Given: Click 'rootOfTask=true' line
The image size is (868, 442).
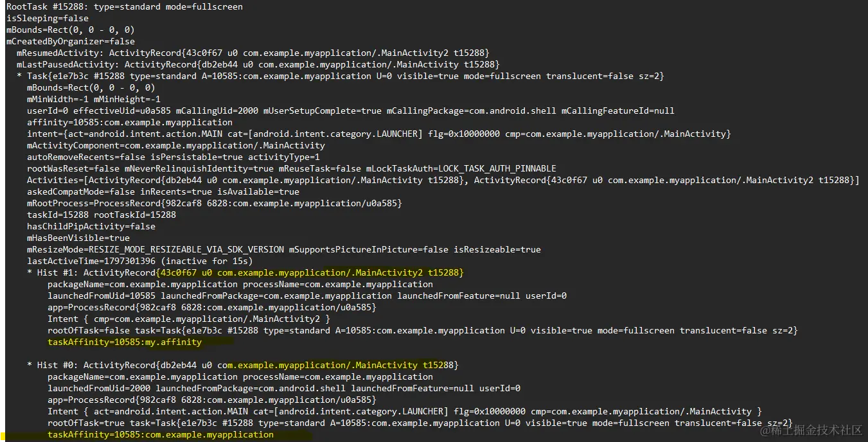Looking at the screenshot, I should click(420, 423).
